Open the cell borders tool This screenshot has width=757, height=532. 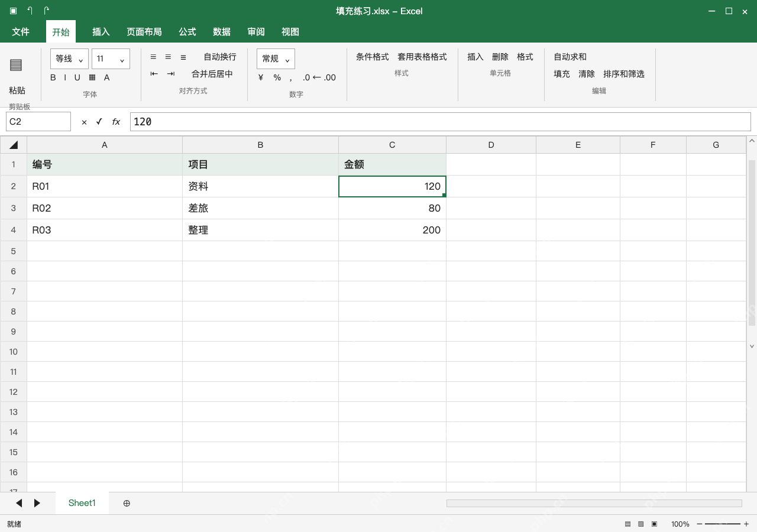tap(92, 77)
